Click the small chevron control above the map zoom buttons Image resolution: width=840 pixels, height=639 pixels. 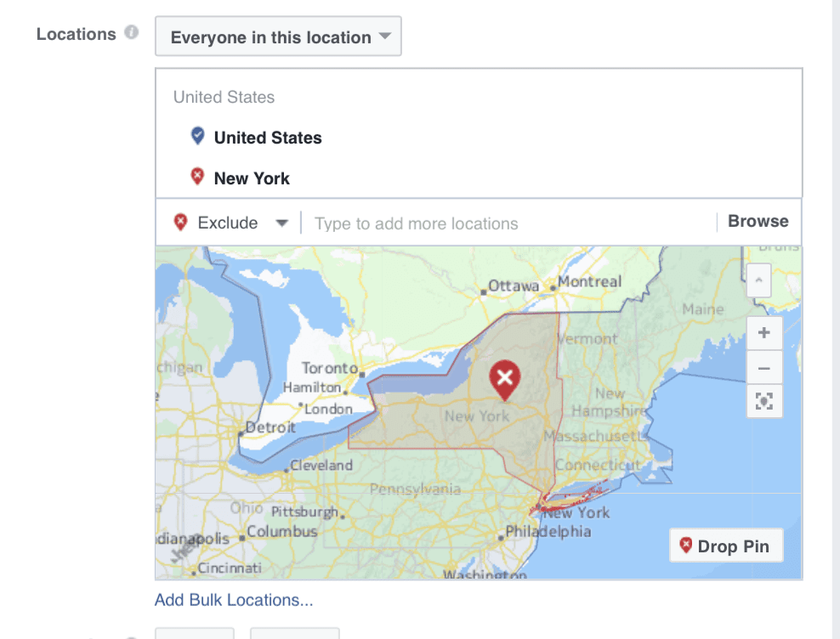click(x=758, y=280)
